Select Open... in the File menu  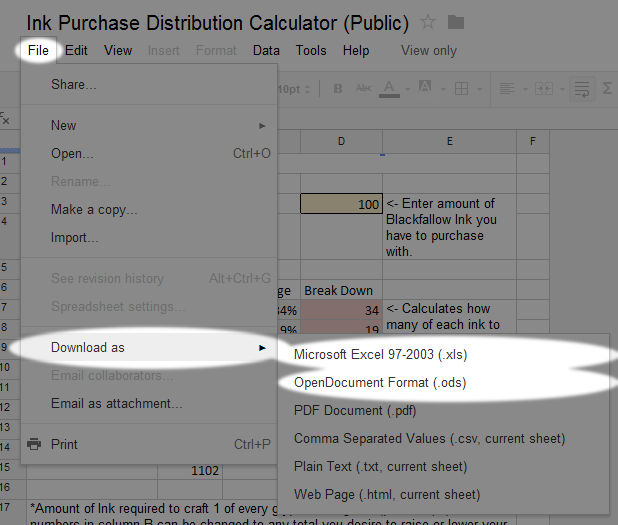149,153
